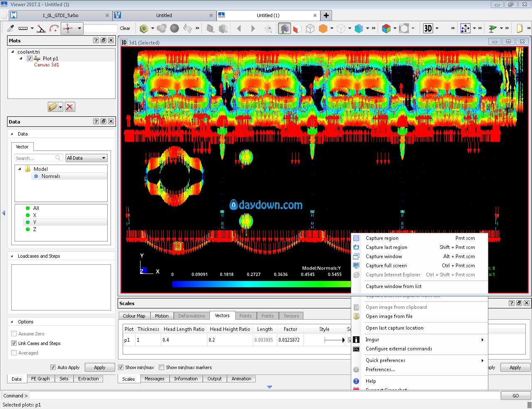Click the yellow element highlight icon

144,28
